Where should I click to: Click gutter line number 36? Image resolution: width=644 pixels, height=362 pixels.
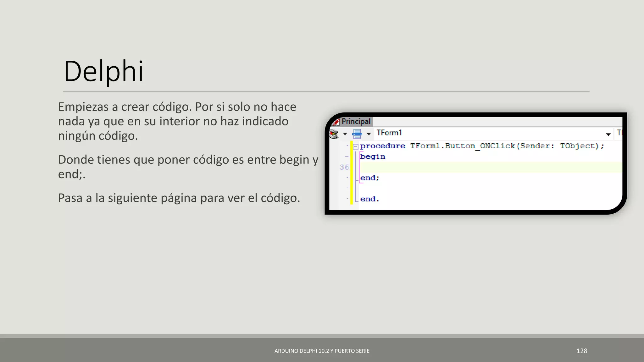pos(344,167)
